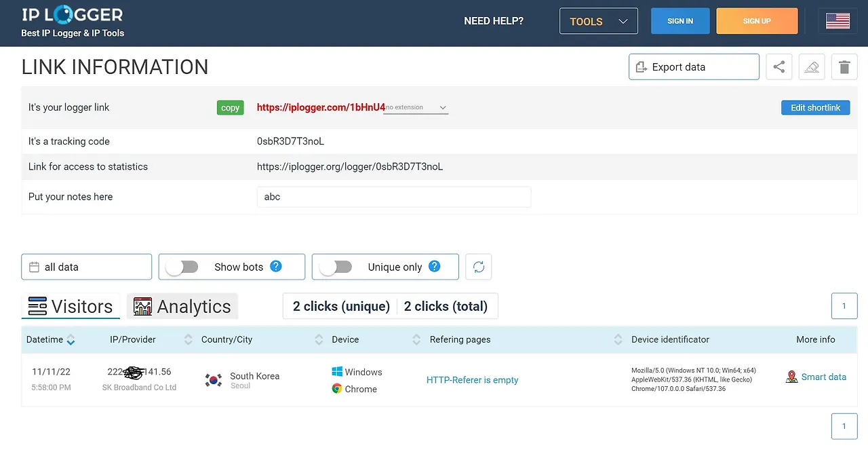Image resolution: width=868 pixels, height=452 pixels.
Task: Click the Windows OS icon
Action: point(337,372)
